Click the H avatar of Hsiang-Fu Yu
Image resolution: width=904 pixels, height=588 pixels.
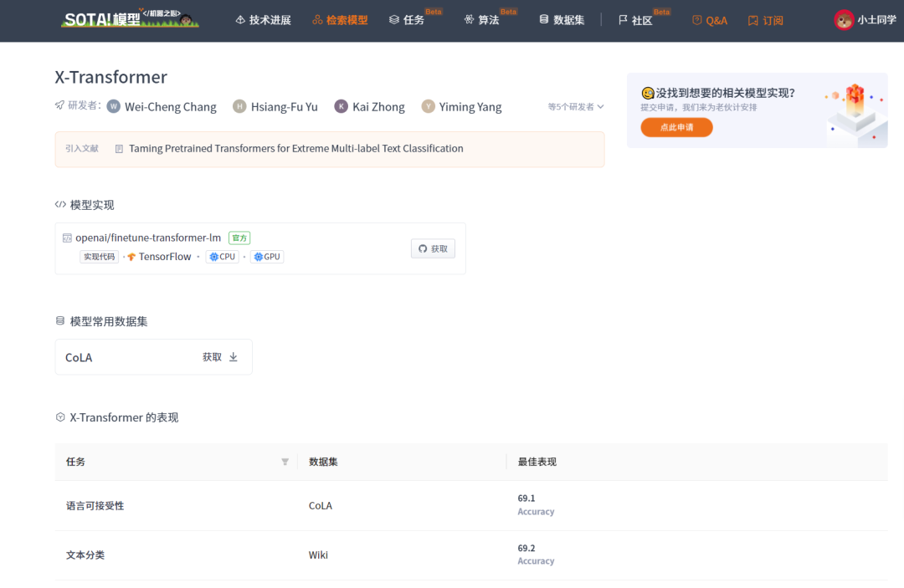pyautogui.click(x=239, y=106)
